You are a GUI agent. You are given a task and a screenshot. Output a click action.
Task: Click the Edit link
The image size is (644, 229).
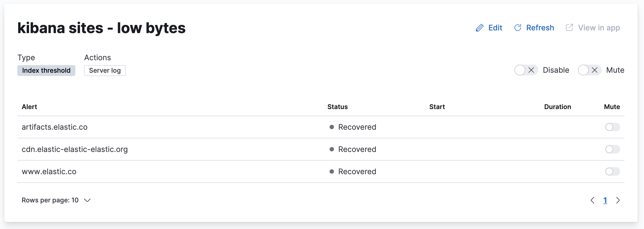(495, 27)
